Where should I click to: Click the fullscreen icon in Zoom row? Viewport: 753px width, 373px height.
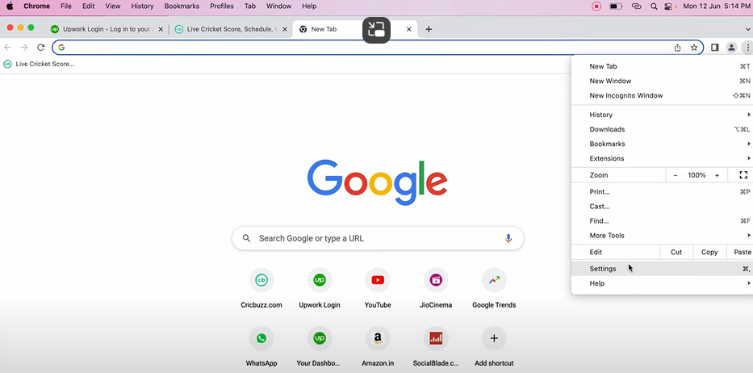(x=743, y=175)
